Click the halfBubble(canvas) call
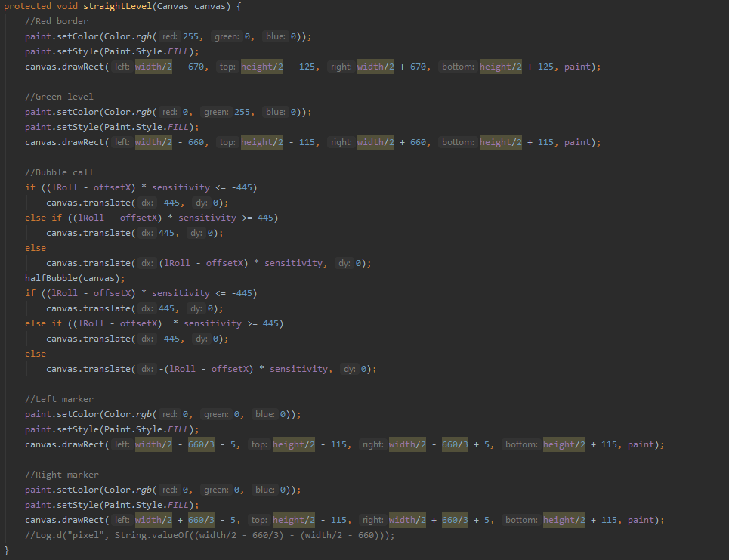Image resolution: width=729 pixels, height=560 pixels. pos(75,278)
